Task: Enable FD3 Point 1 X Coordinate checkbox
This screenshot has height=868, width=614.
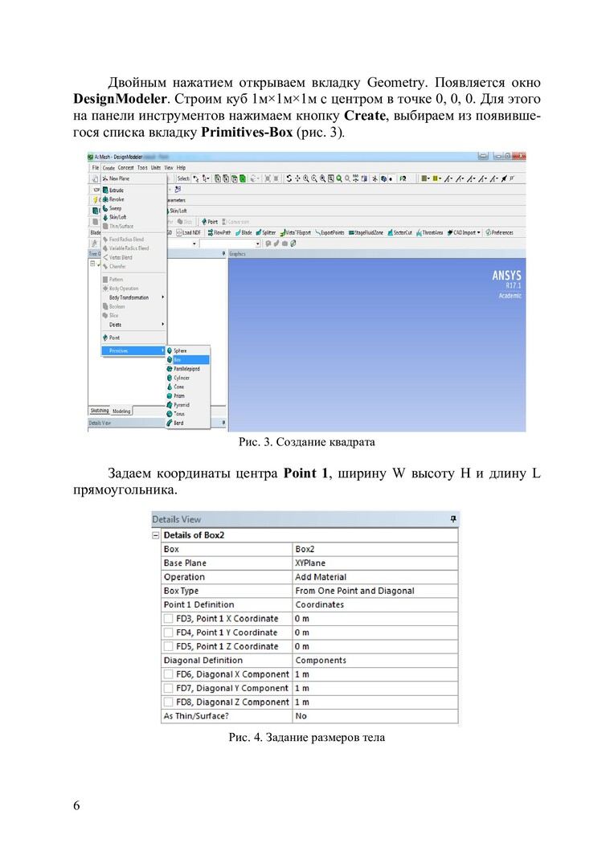Action: pos(169,619)
